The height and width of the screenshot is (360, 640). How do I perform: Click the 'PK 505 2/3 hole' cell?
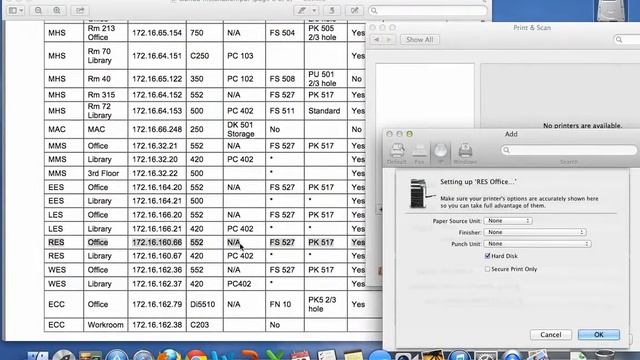[325, 33]
